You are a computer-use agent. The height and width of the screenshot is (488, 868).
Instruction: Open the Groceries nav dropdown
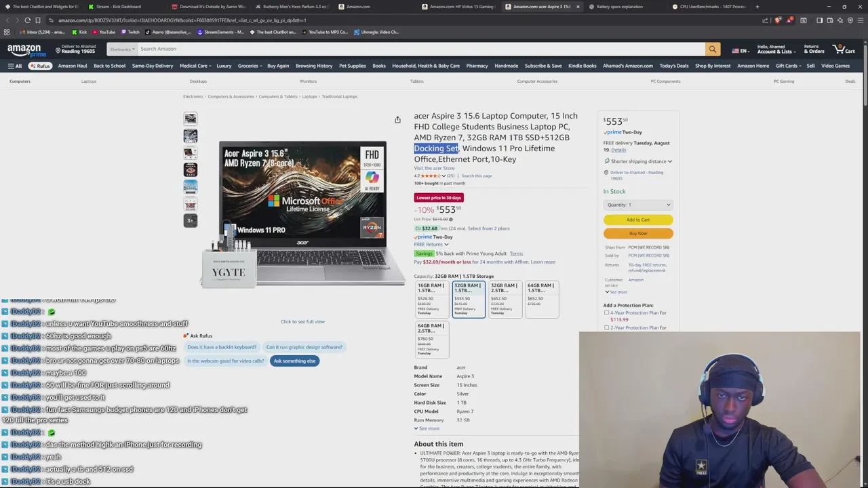[250, 66]
